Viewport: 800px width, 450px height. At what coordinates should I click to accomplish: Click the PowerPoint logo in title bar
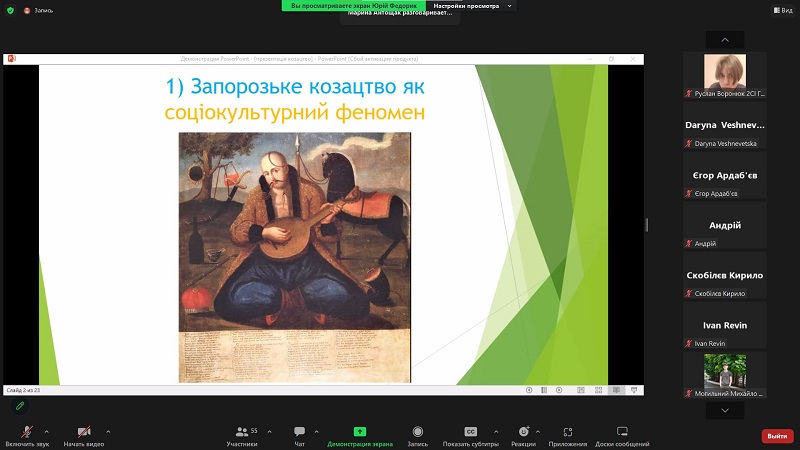11,59
